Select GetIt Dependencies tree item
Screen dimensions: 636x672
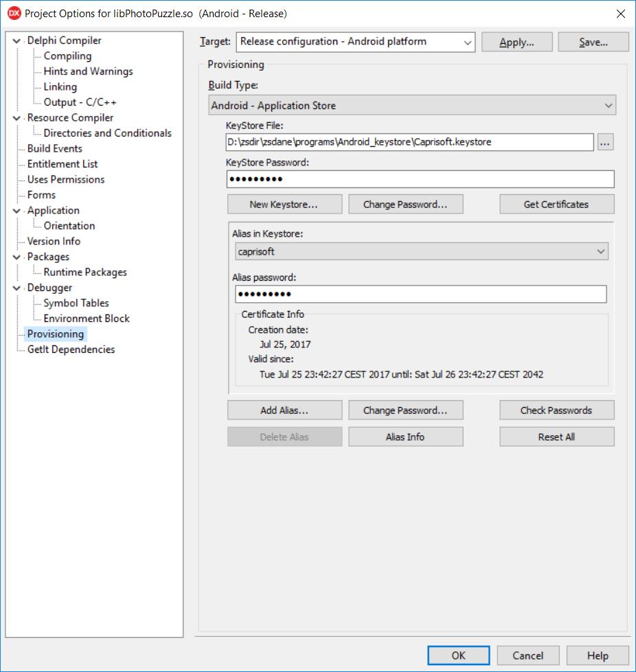tap(71, 349)
